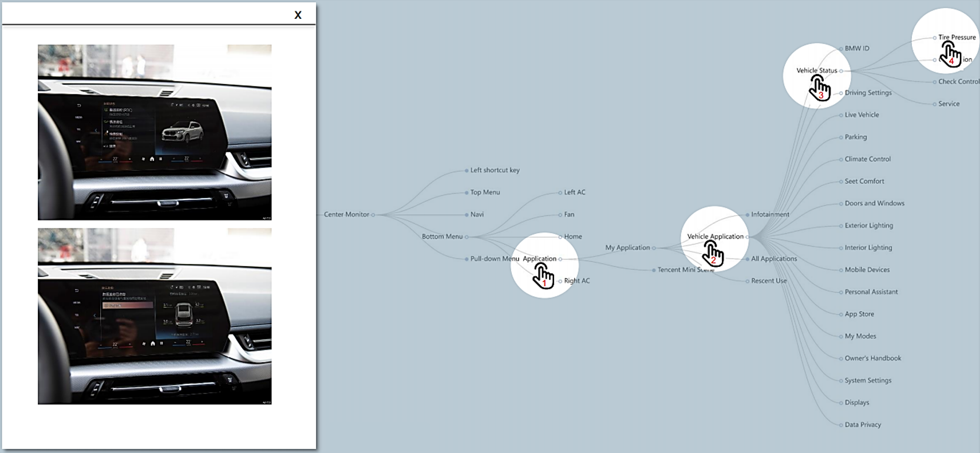Click the System Settings node
Screen dimensions: 980x453
(x=868, y=380)
